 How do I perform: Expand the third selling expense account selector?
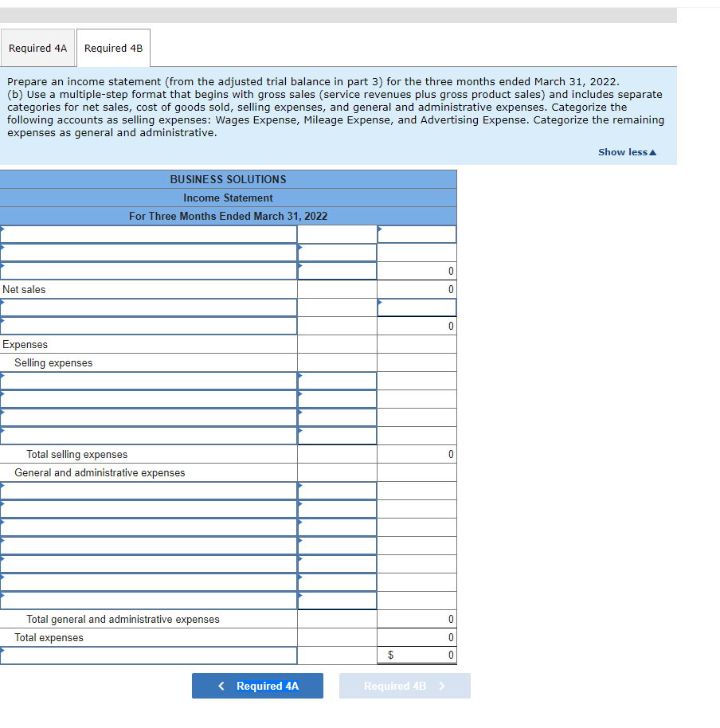[x=149, y=417]
